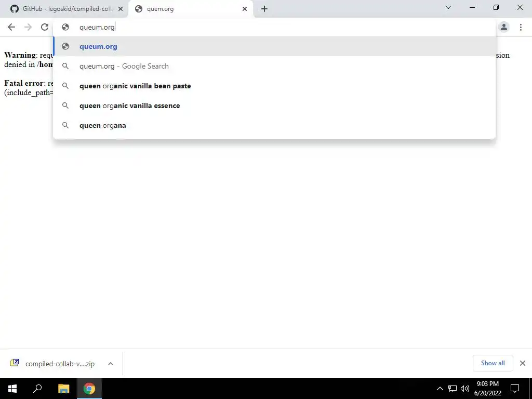This screenshot has height=399, width=532.
Task: Expand download options chevron for zip file
Action: pos(111,364)
